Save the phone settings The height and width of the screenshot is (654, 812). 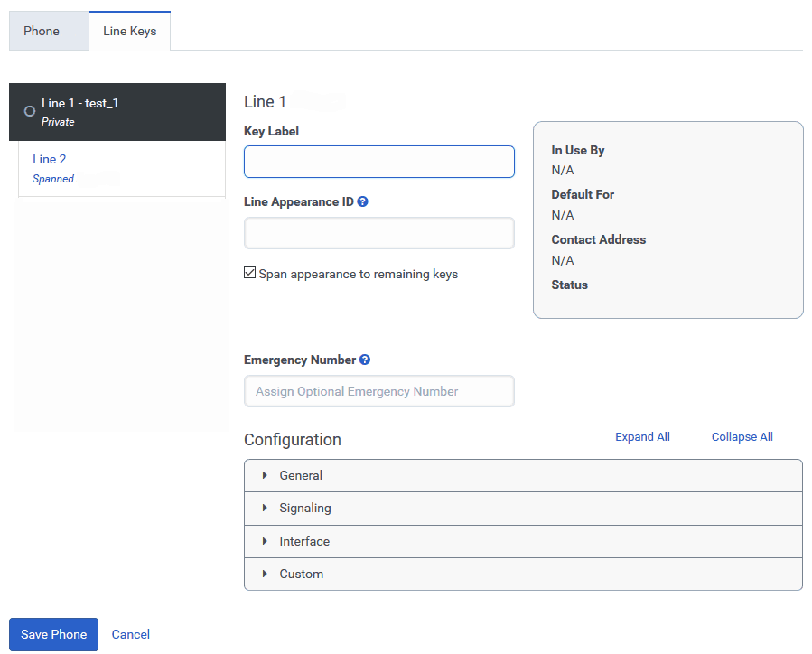click(x=52, y=634)
